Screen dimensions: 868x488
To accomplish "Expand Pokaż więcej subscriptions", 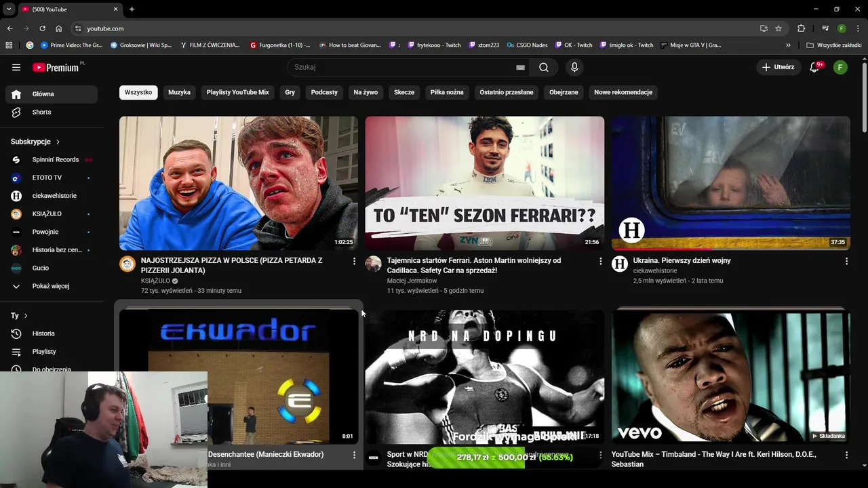I will (x=52, y=286).
